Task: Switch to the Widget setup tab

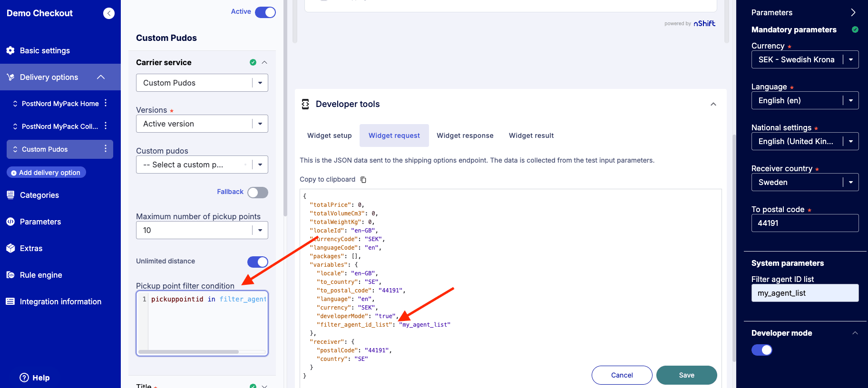Action: click(x=329, y=136)
